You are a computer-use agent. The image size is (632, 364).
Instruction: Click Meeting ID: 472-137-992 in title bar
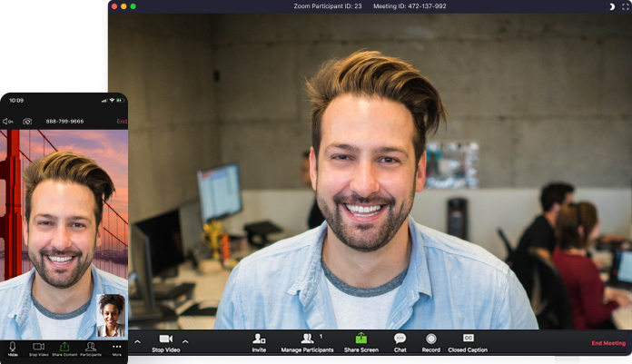coord(410,6)
